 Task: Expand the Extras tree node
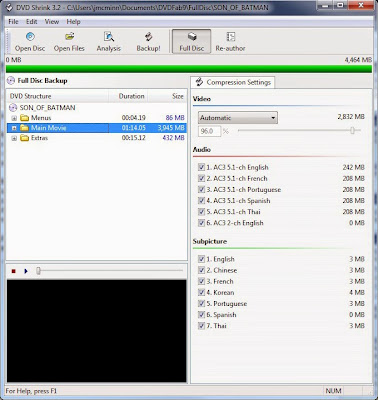(14, 138)
